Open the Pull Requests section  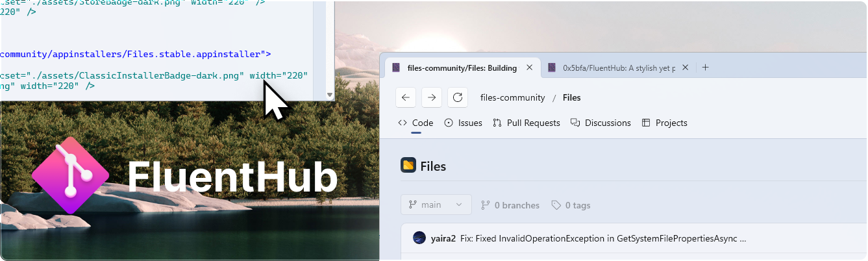[x=527, y=123]
